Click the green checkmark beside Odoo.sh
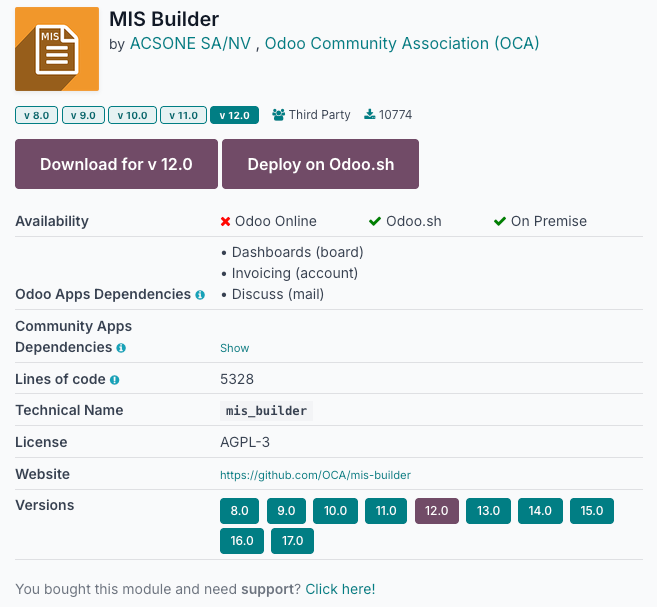The height and width of the screenshot is (607, 657). click(x=375, y=221)
